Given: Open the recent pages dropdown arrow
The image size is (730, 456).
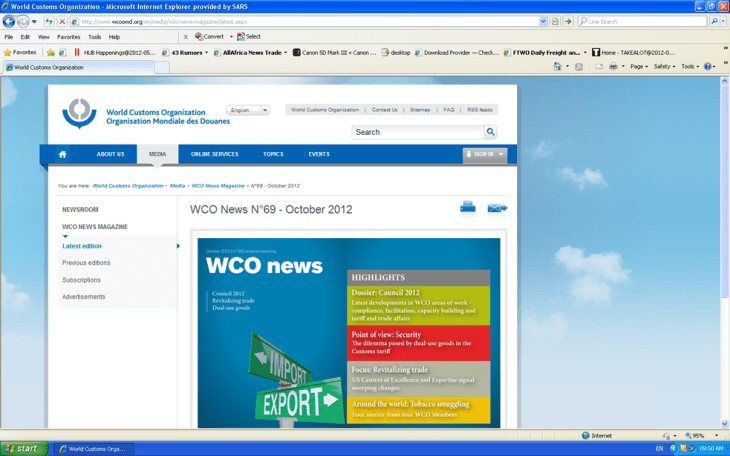Looking at the screenshot, I should tap(34, 21).
